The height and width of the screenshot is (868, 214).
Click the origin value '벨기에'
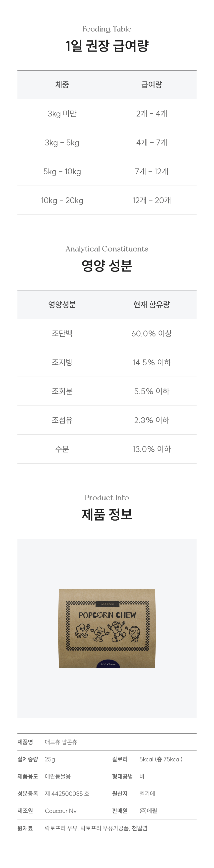tap(147, 794)
